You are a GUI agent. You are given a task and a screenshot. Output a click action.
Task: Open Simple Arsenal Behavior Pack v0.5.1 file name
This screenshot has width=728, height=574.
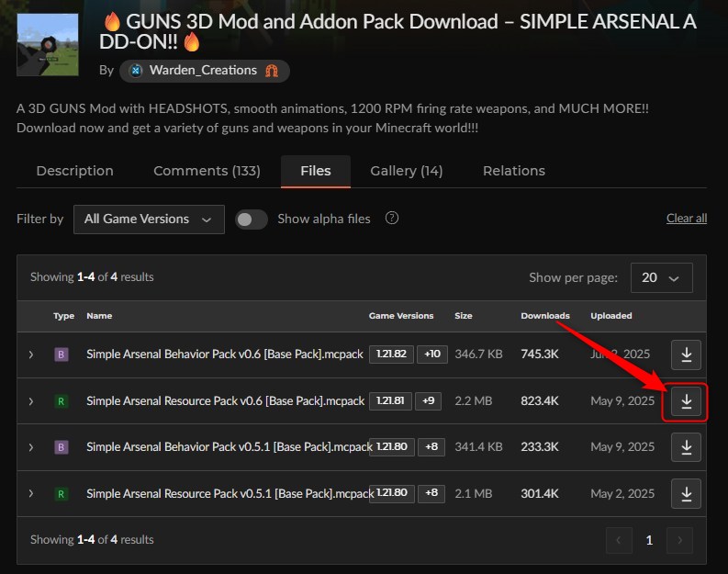click(x=230, y=446)
